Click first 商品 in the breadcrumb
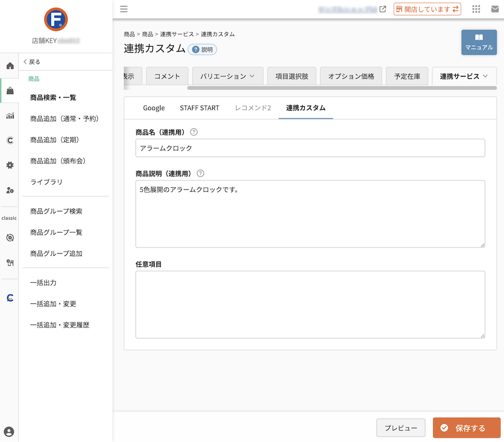Image resolution: width=504 pixels, height=442 pixels. [x=129, y=34]
